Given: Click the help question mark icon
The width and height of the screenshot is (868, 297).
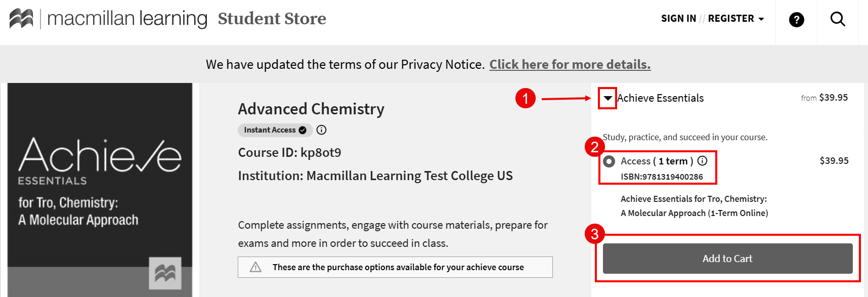Looking at the screenshot, I should tap(796, 19).
